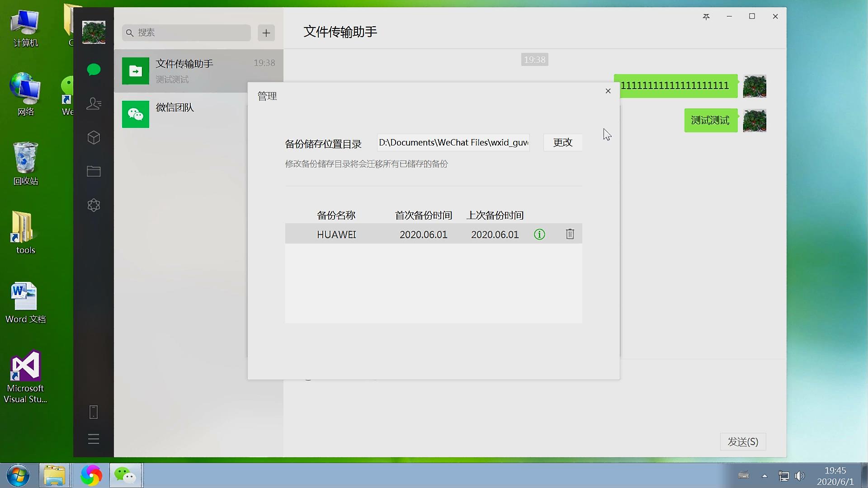The image size is (868, 488).
Task: Open the chat files folder icon
Action: tap(94, 171)
